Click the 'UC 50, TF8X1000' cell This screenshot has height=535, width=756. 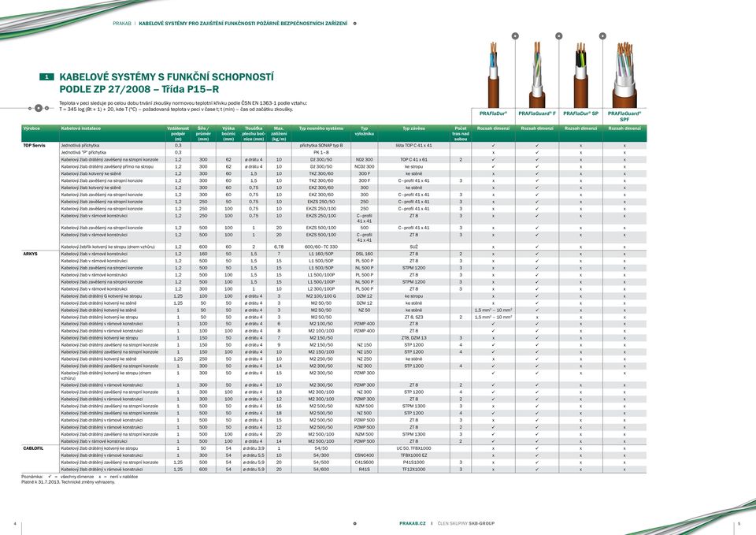[413, 448]
